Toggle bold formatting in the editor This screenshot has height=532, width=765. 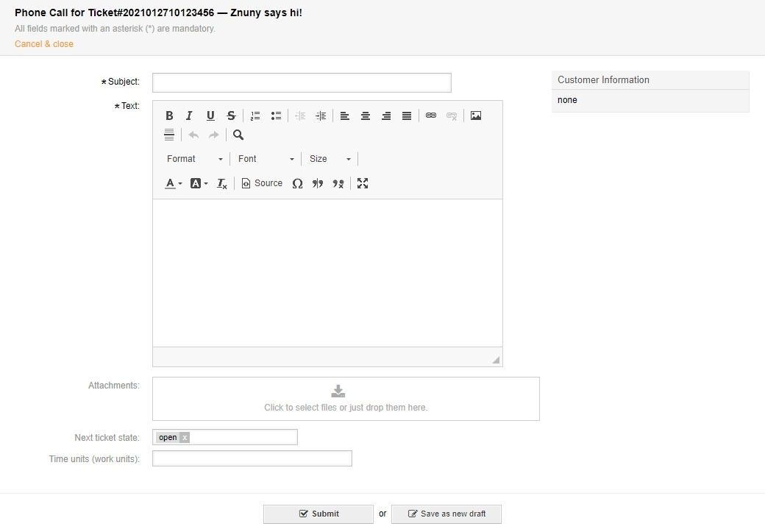point(169,116)
